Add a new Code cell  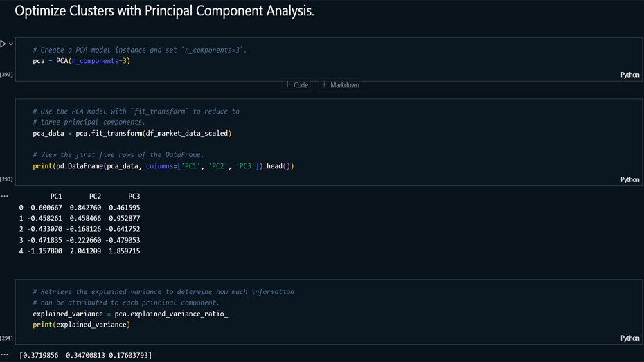296,85
